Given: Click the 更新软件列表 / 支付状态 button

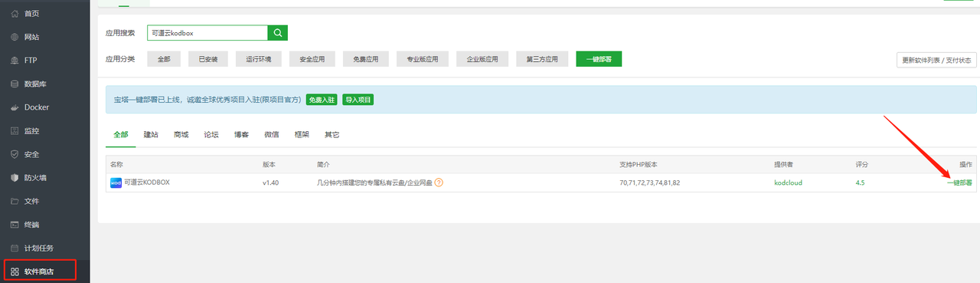Looking at the screenshot, I should pyautogui.click(x=936, y=60).
